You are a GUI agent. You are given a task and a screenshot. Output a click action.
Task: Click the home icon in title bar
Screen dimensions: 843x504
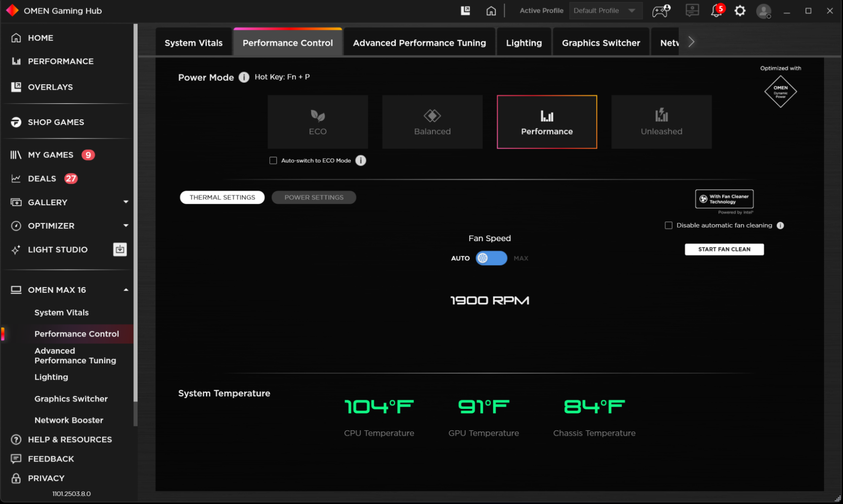coord(491,11)
